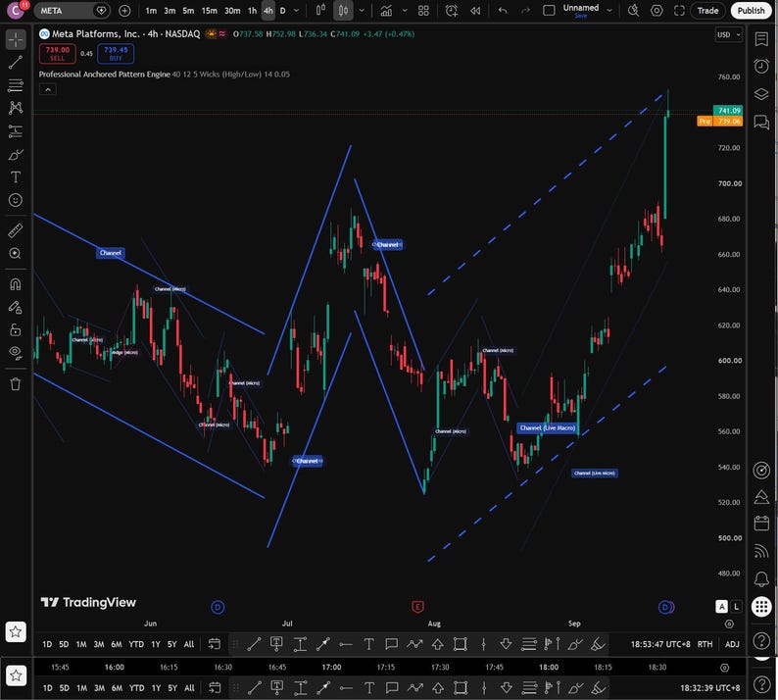
Task: Open the alerts clock panel
Action: pyautogui.click(x=761, y=66)
